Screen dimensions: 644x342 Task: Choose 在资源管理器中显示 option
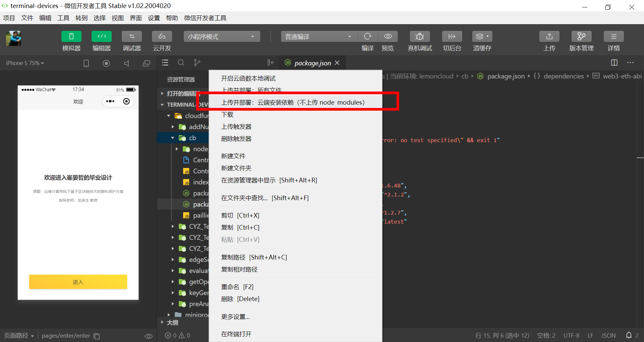[296, 180]
